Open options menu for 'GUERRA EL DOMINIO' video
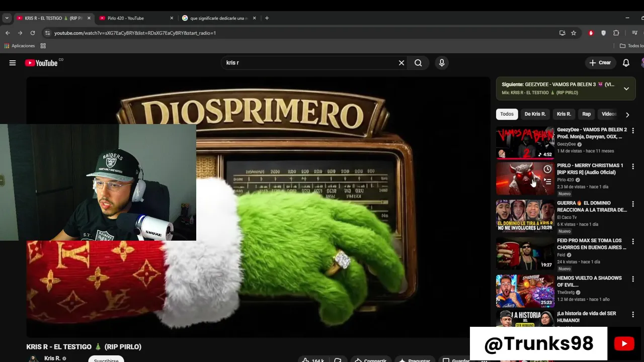This screenshot has width=644, height=362. [x=633, y=204]
